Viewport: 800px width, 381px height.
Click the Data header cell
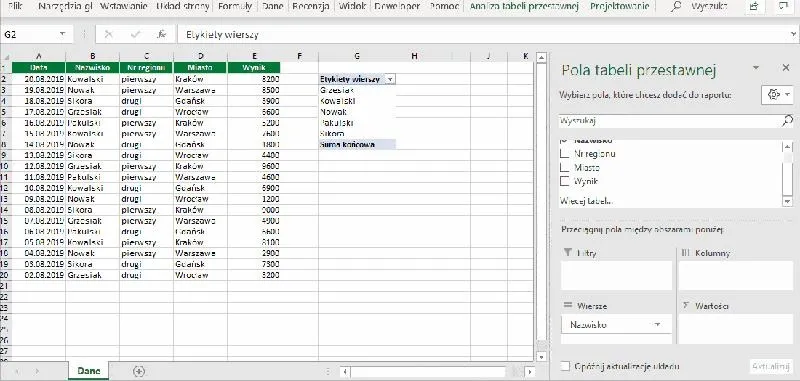(x=39, y=67)
